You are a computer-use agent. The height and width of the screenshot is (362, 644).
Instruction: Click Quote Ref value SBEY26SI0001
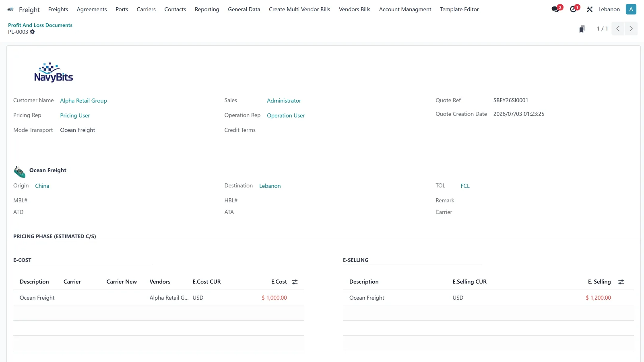tap(511, 100)
